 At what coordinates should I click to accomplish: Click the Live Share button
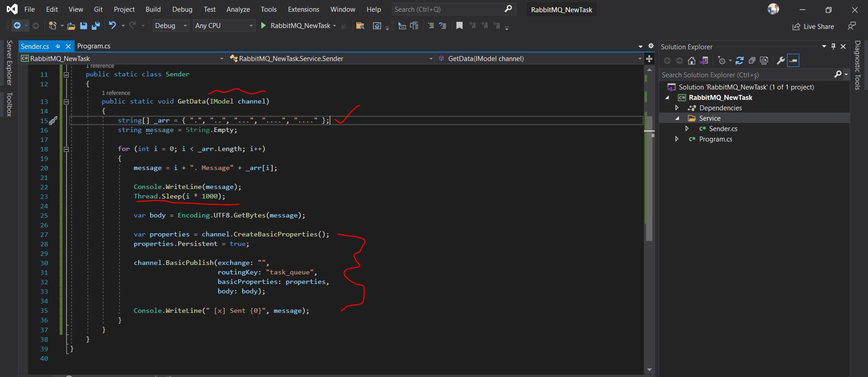coord(813,27)
